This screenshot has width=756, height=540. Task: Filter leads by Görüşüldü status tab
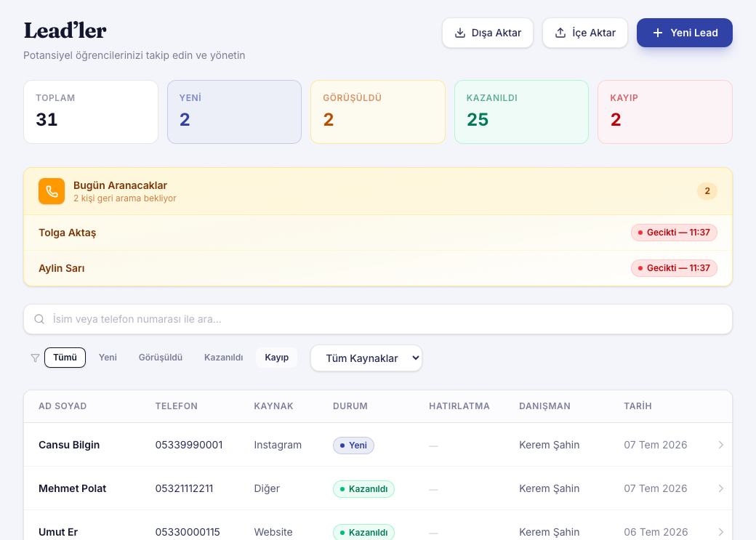point(161,358)
